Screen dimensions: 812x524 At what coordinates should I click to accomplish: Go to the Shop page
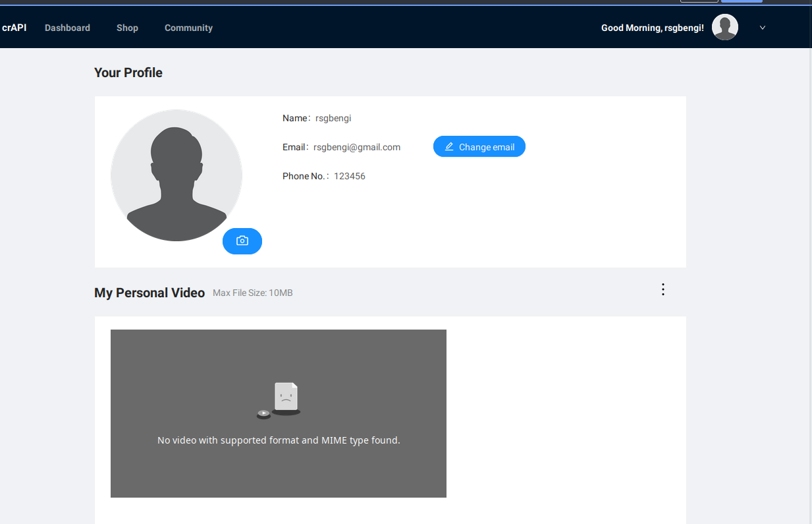[x=127, y=28]
